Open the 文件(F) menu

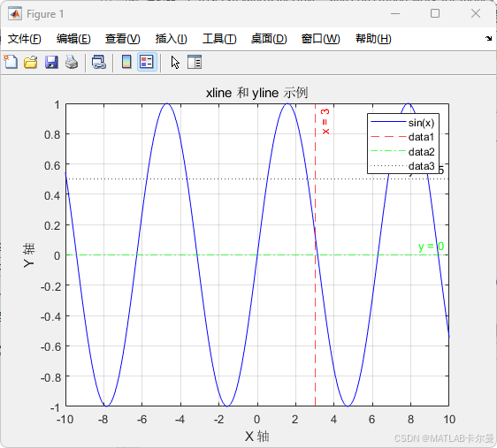tap(25, 39)
